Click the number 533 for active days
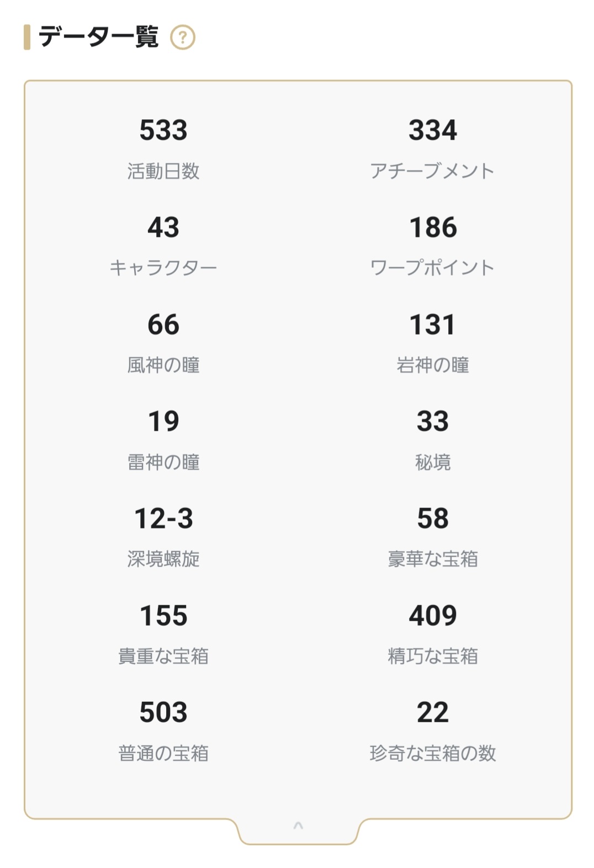The height and width of the screenshot is (868, 594). coord(163,130)
